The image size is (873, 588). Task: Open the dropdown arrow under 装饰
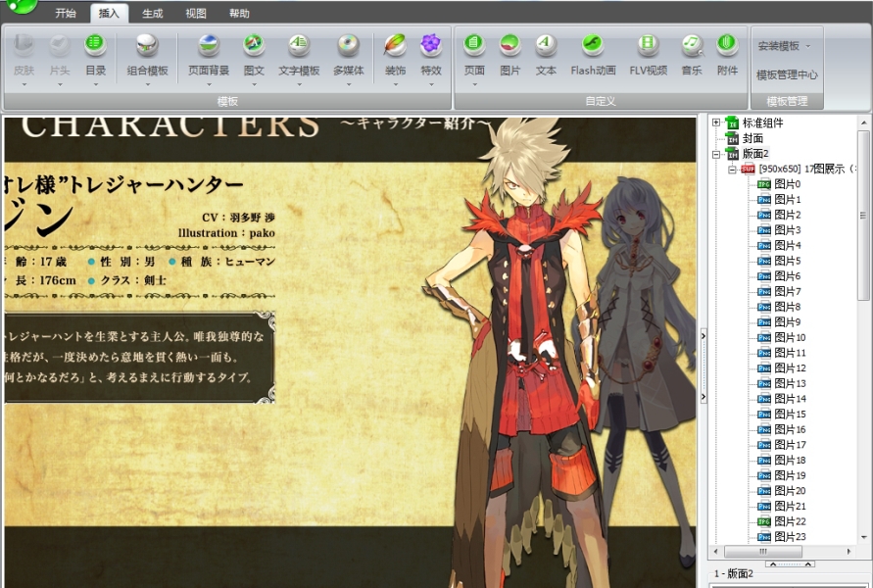(x=395, y=84)
